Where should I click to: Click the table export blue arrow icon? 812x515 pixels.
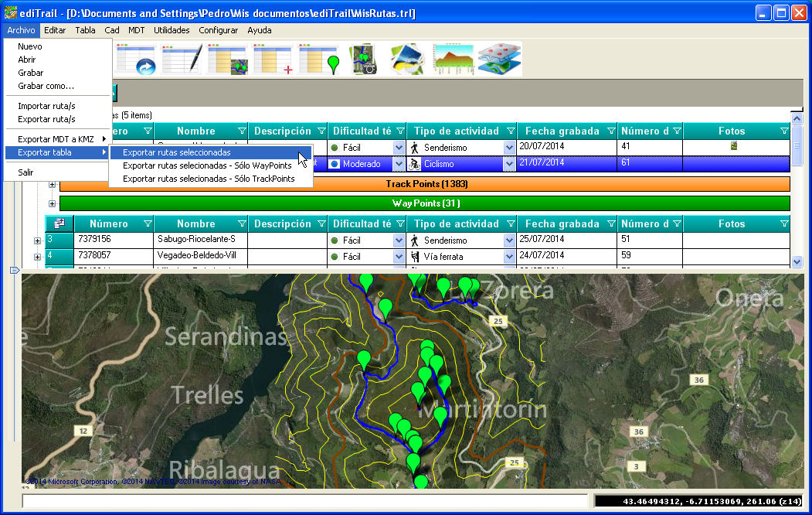(x=136, y=59)
